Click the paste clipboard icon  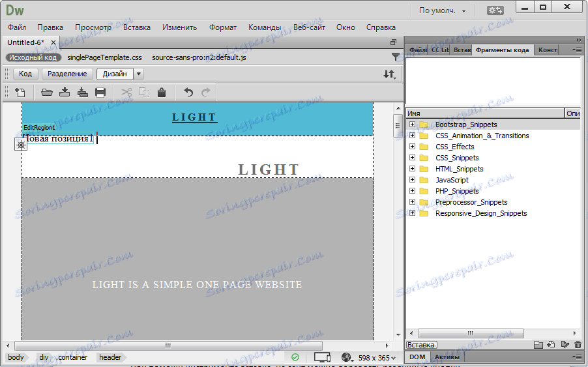162,92
